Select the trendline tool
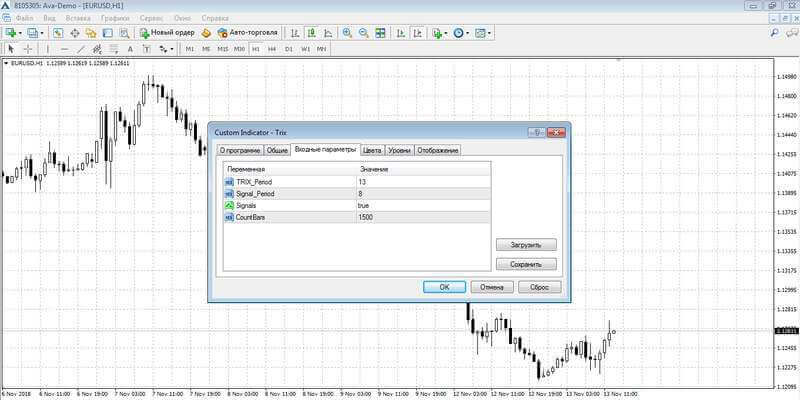Screen dimensions: 800x400 tap(81, 49)
